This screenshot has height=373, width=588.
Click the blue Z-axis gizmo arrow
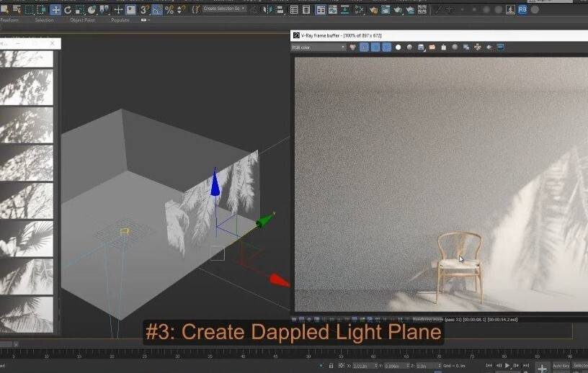[215, 182]
